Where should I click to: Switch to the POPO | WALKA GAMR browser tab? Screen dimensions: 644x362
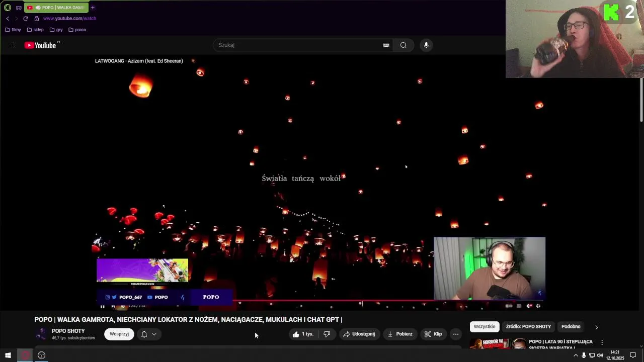coord(56,8)
